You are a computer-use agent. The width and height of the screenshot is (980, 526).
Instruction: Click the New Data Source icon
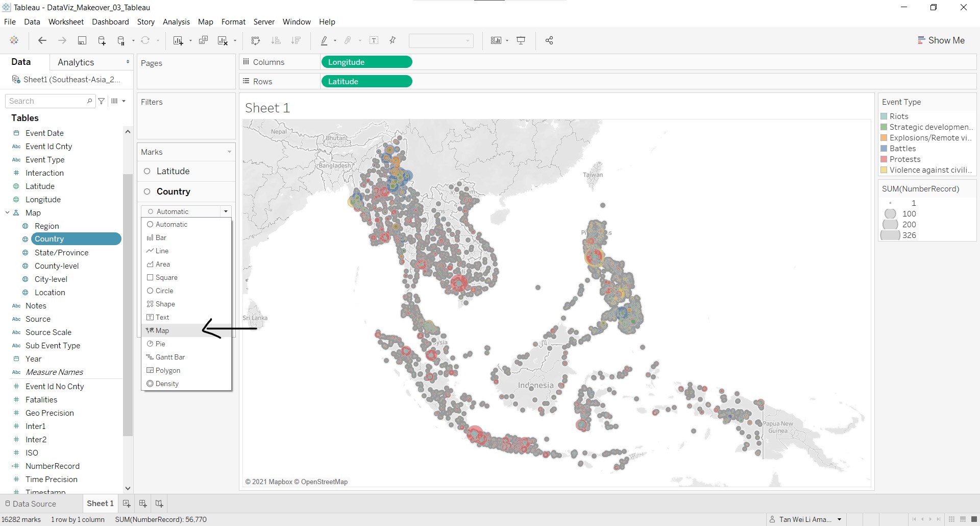click(102, 41)
